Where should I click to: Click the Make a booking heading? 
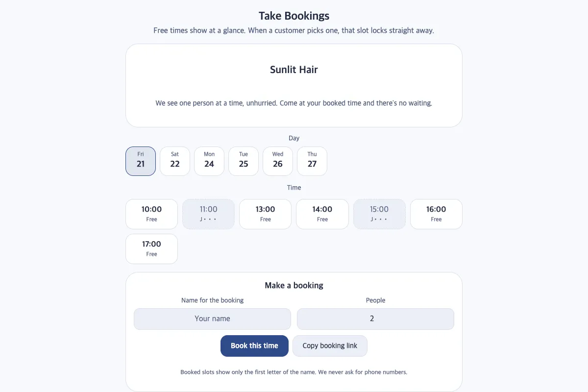point(294,285)
